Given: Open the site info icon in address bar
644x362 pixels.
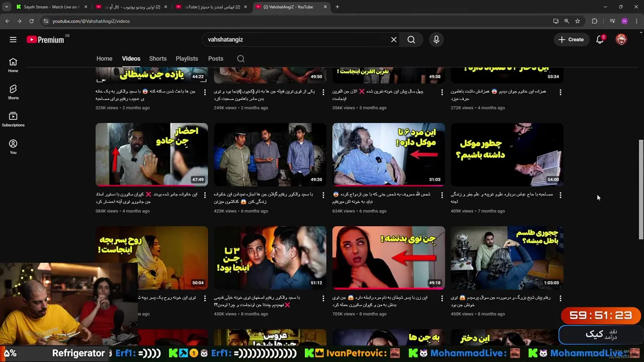Looking at the screenshot, I should click(46, 21).
